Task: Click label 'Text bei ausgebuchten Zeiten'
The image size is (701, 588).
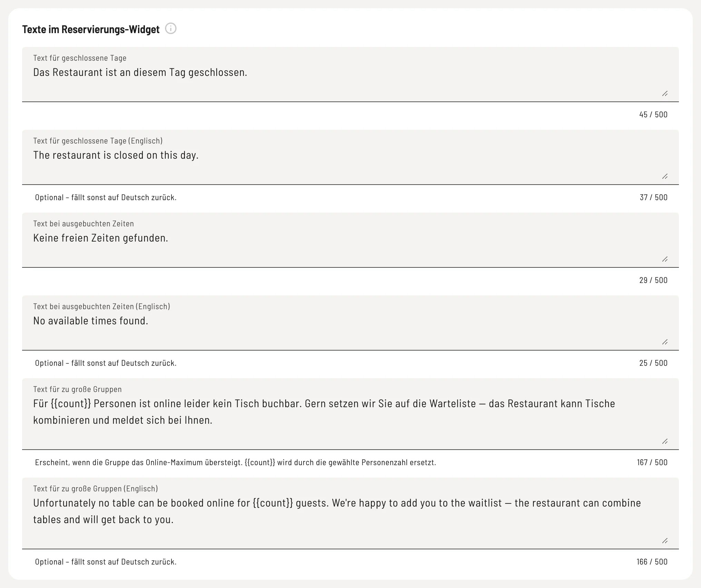Action: pos(83,224)
